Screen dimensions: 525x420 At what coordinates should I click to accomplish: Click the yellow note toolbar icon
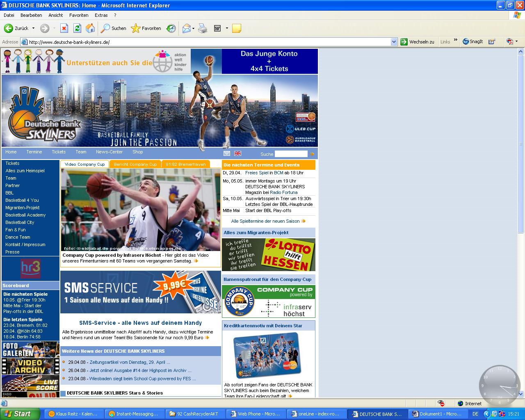tap(236, 28)
